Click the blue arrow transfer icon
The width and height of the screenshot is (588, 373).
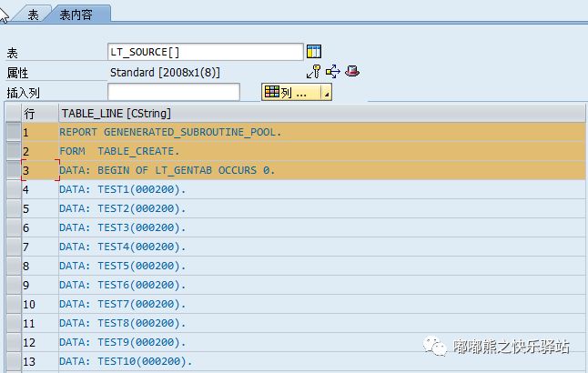(x=332, y=71)
